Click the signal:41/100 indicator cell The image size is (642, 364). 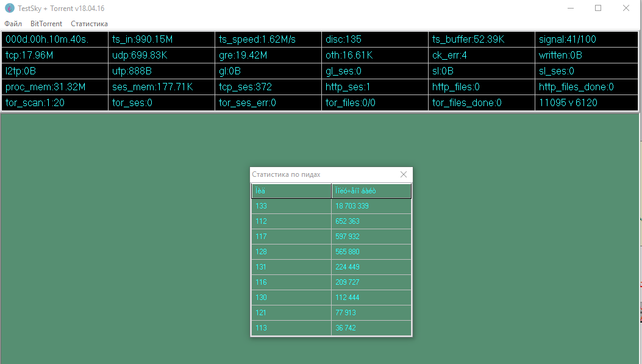pyautogui.click(x=587, y=40)
